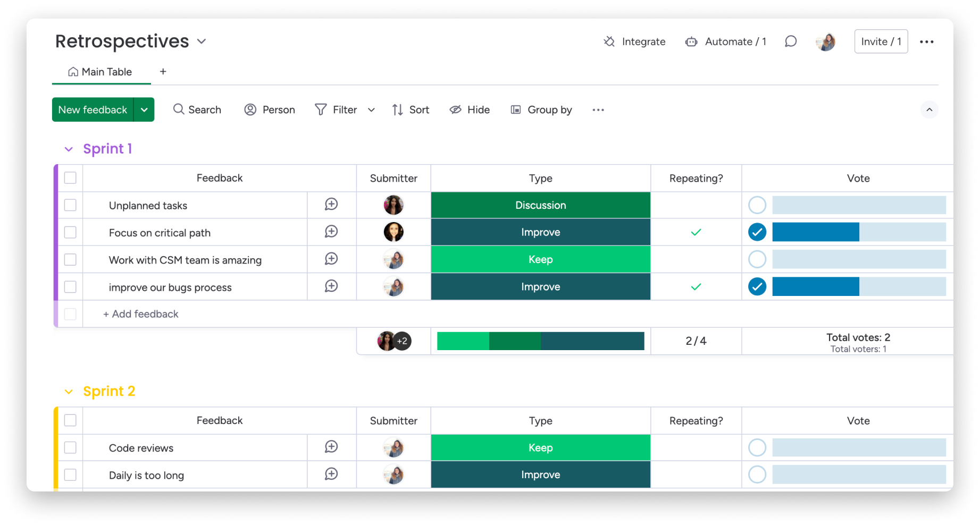Expand the Retrospectives title dropdown
Screen dimensions: 980x526
(x=202, y=41)
